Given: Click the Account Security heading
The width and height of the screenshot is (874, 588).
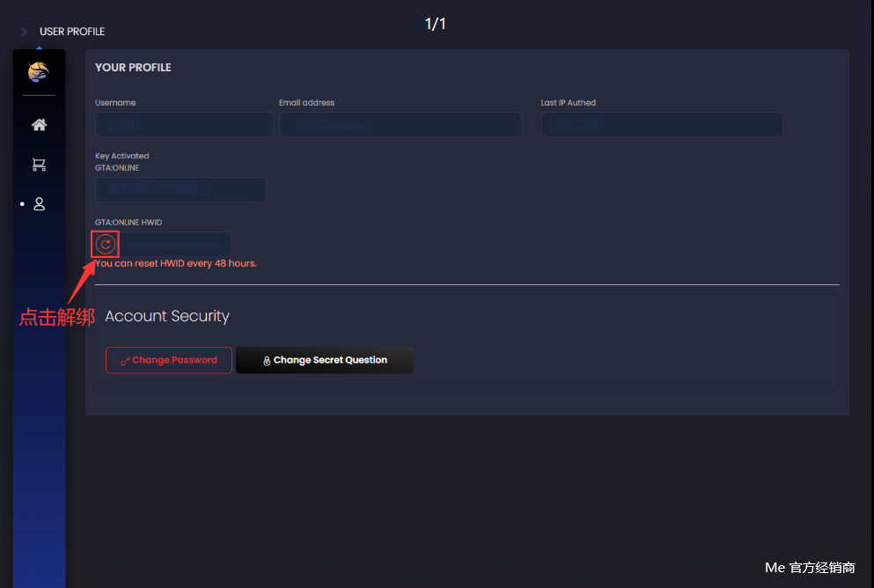Looking at the screenshot, I should click(x=167, y=316).
